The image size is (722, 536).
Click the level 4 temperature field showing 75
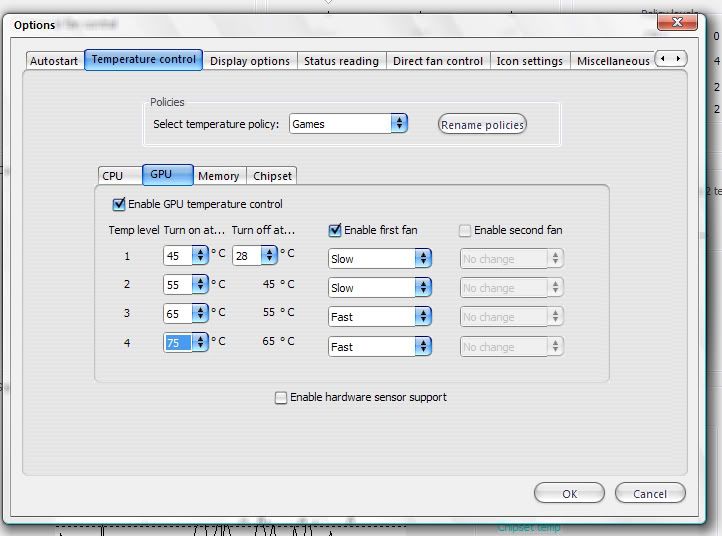tap(178, 343)
